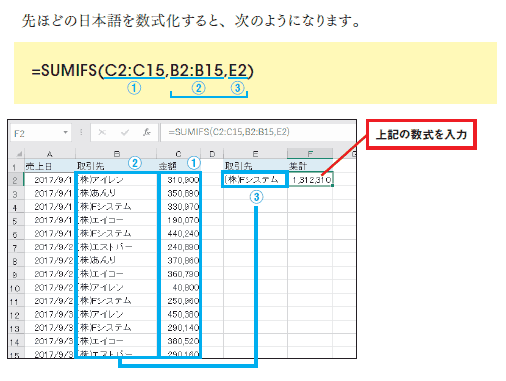Screen dimensions: 506x381
Task: Select row header 1
Action: coord(15,166)
